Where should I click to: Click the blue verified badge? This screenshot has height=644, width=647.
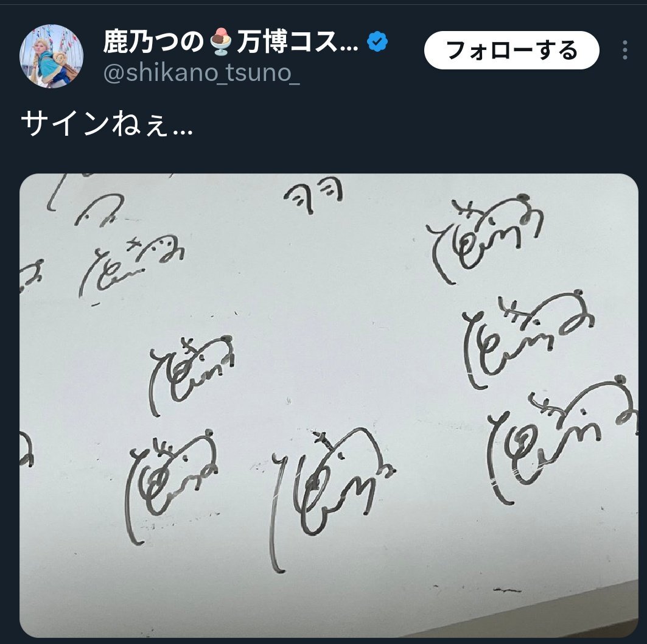pyautogui.click(x=377, y=41)
